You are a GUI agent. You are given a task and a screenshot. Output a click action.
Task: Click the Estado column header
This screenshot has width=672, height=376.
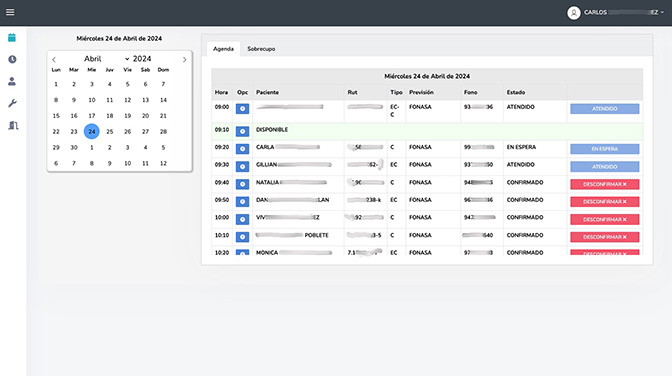click(516, 92)
